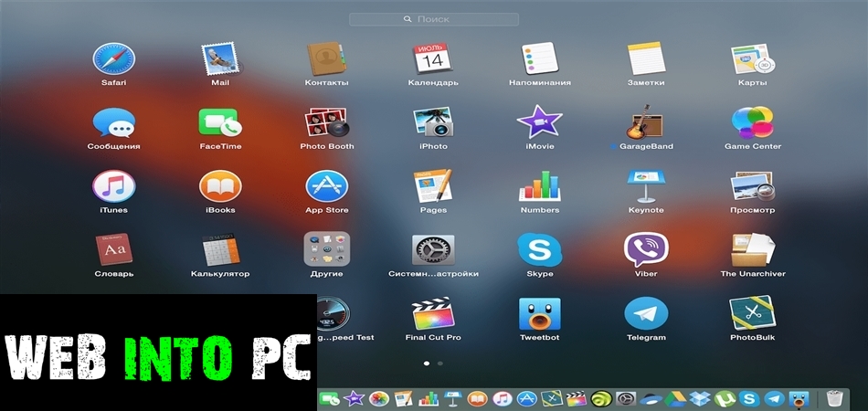
Task: Open the Календарь app icon
Action: pyautogui.click(x=433, y=58)
